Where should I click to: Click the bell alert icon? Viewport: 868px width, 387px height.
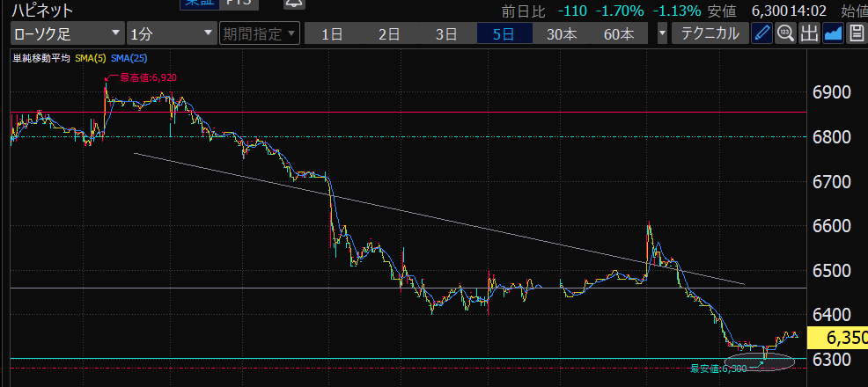(294, 4)
